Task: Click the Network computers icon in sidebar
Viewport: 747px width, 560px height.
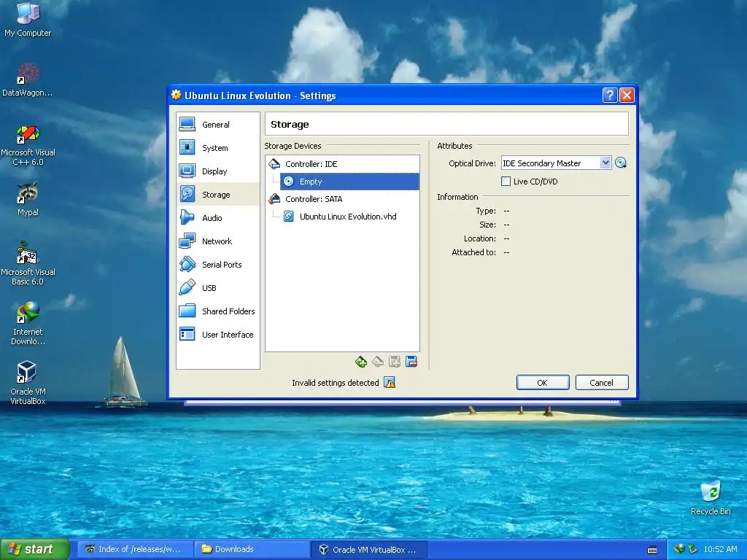Action: 187,241
